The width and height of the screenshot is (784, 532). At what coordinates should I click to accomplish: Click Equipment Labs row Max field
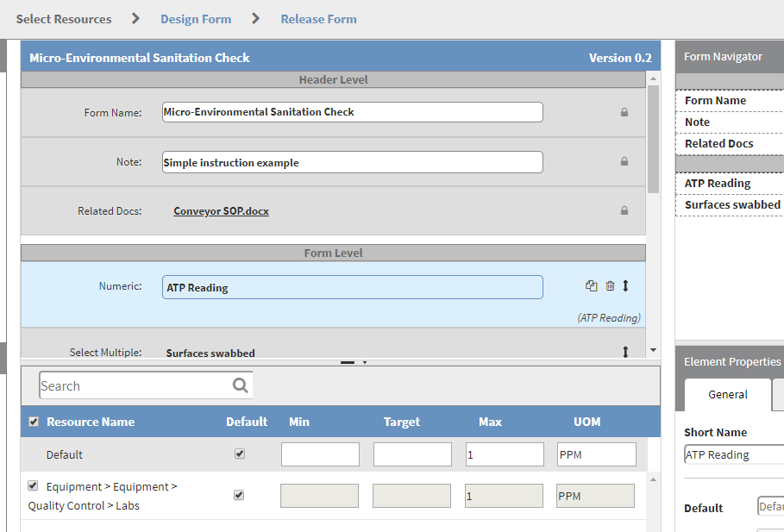(x=504, y=496)
